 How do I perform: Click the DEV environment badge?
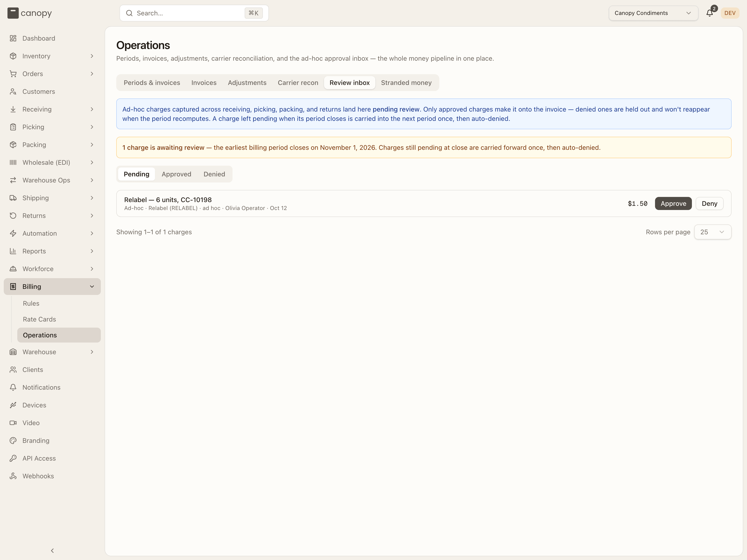click(x=730, y=13)
